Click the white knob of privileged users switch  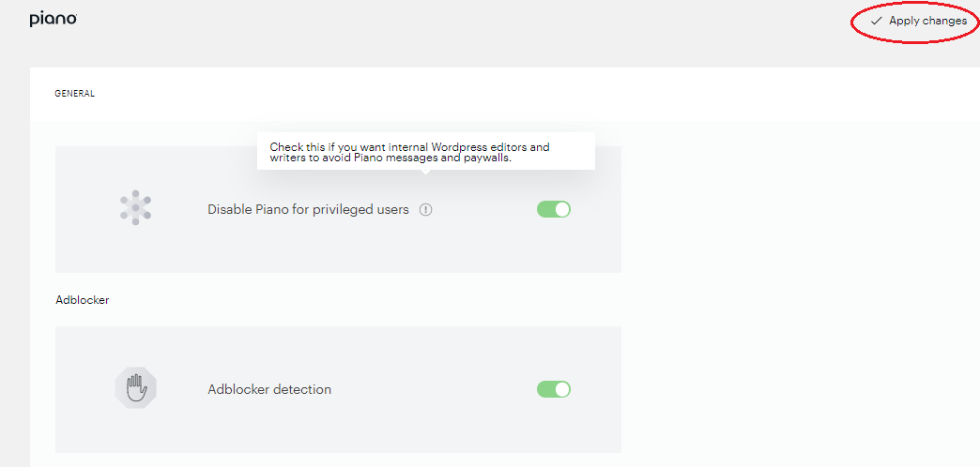click(x=562, y=209)
